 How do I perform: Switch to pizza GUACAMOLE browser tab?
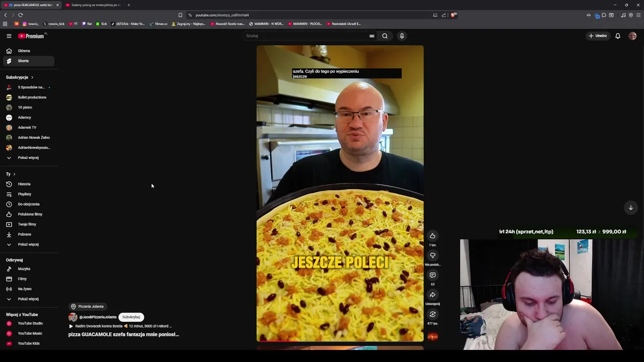(x=30, y=5)
